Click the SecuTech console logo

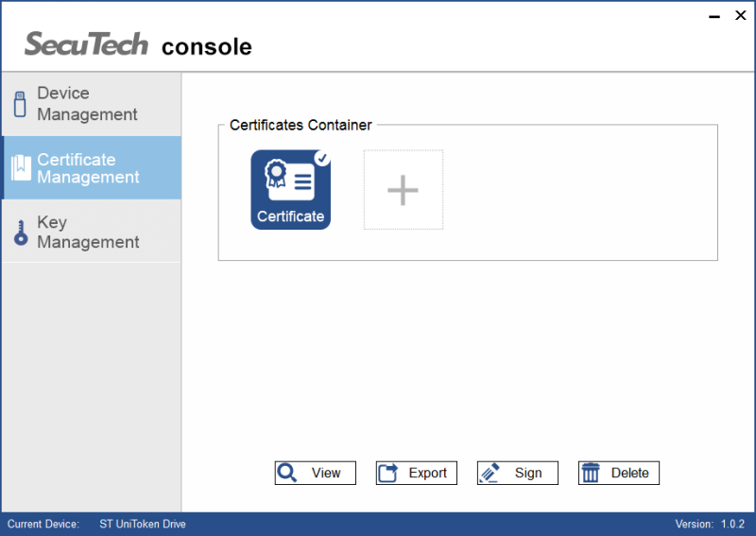point(138,44)
